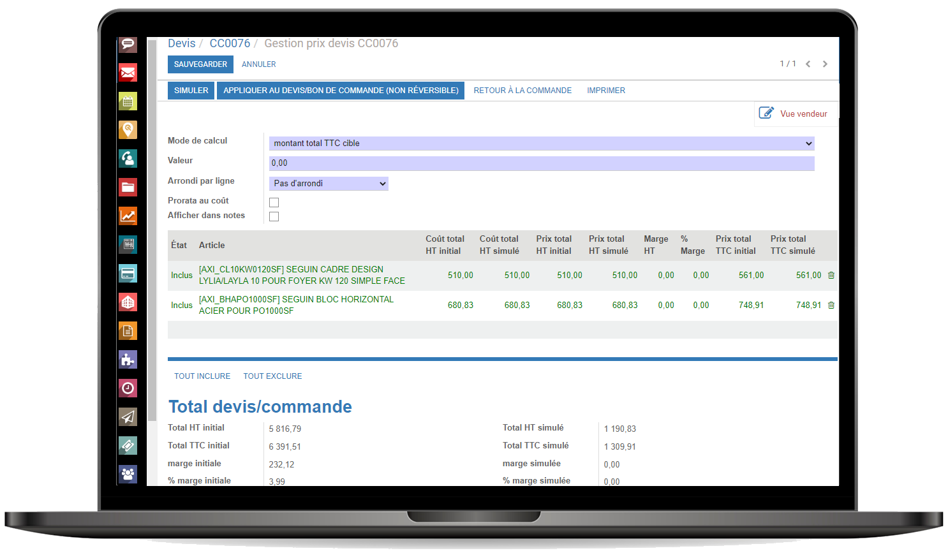Delete the SEGUIN CADRE DESIGN line with trash icon
The height and width of the screenshot is (560, 948).
(831, 276)
